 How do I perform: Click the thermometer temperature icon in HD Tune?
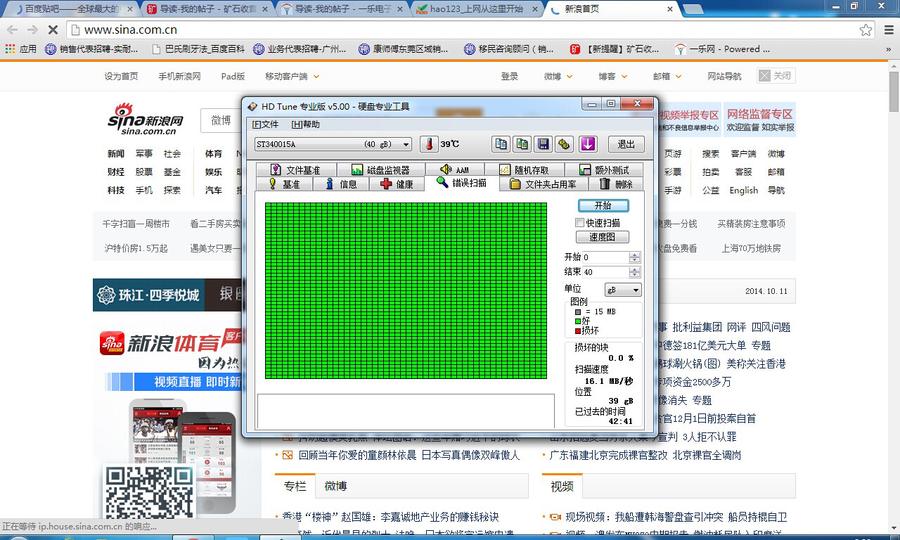click(429, 144)
